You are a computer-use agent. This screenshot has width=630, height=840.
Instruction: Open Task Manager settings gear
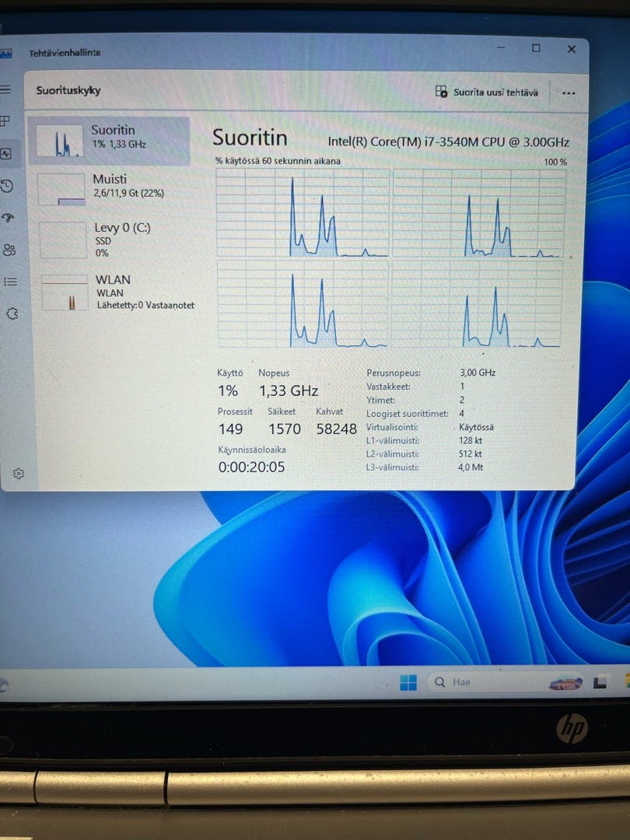[x=19, y=473]
